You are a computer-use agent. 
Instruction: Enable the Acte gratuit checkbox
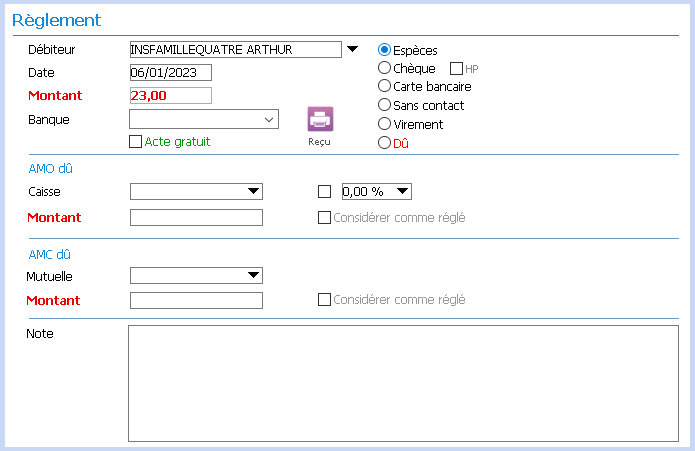point(135,142)
